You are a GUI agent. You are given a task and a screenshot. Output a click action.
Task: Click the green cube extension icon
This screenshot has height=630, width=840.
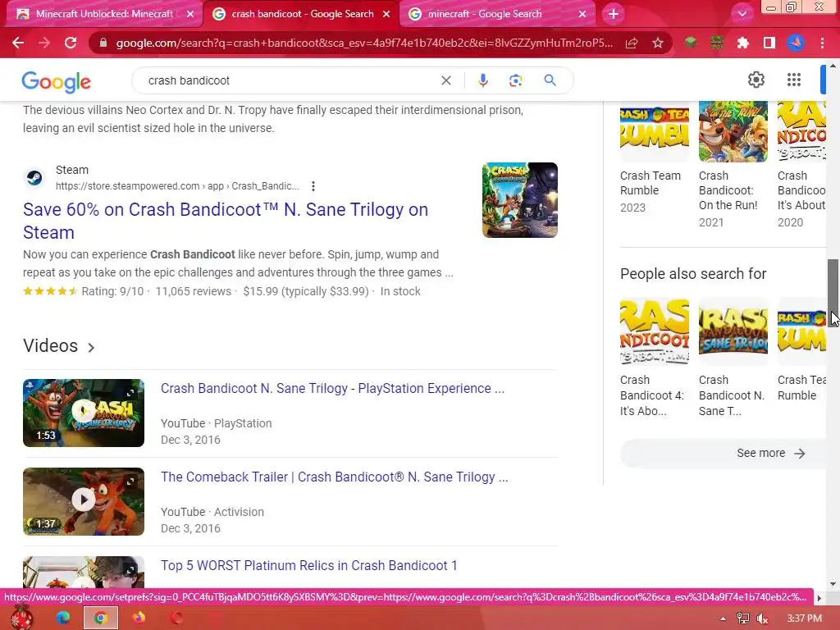tap(691, 43)
